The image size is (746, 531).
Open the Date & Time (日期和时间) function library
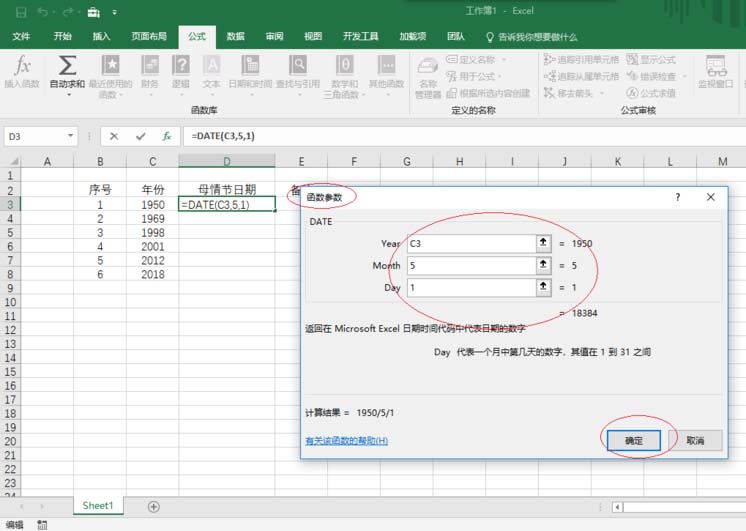click(x=249, y=72)
